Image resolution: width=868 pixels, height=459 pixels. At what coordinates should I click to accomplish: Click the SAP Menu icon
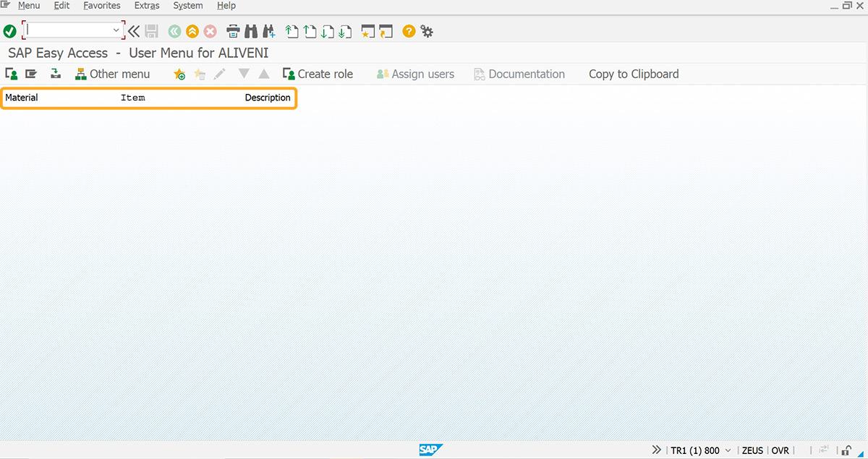point(31,74)
